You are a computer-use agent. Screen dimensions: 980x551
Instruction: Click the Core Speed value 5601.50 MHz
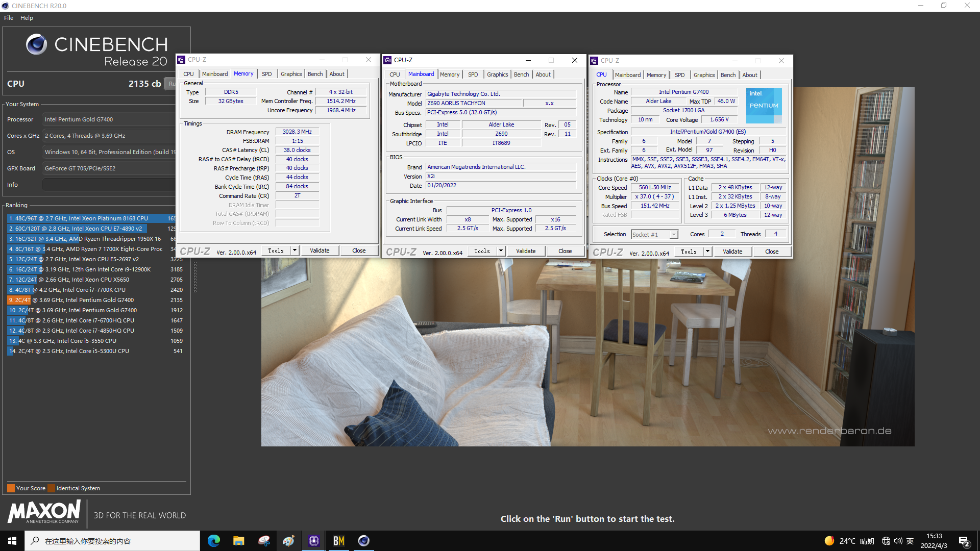[655, 187]
